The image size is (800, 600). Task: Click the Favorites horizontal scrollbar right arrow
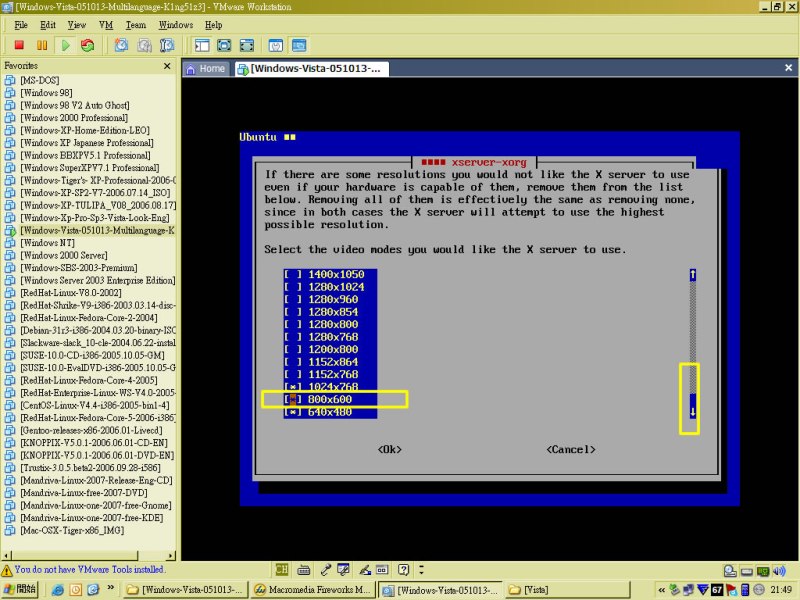(x=171, y=555)
